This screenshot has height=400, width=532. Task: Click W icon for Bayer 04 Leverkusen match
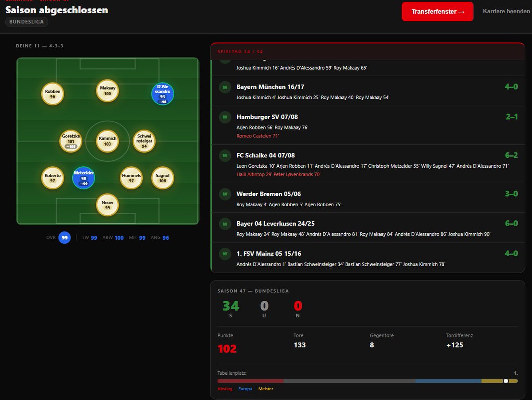pos(225,224)
